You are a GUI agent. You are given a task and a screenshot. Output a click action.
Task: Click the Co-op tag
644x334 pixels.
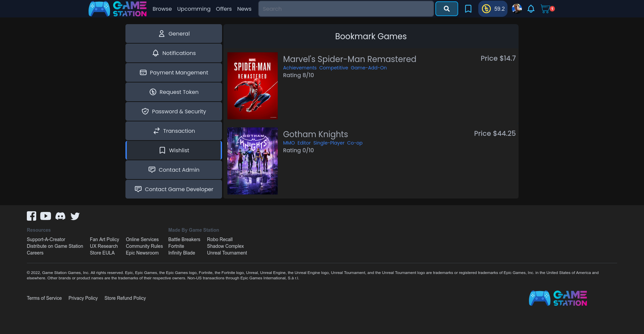pos(355,143)
